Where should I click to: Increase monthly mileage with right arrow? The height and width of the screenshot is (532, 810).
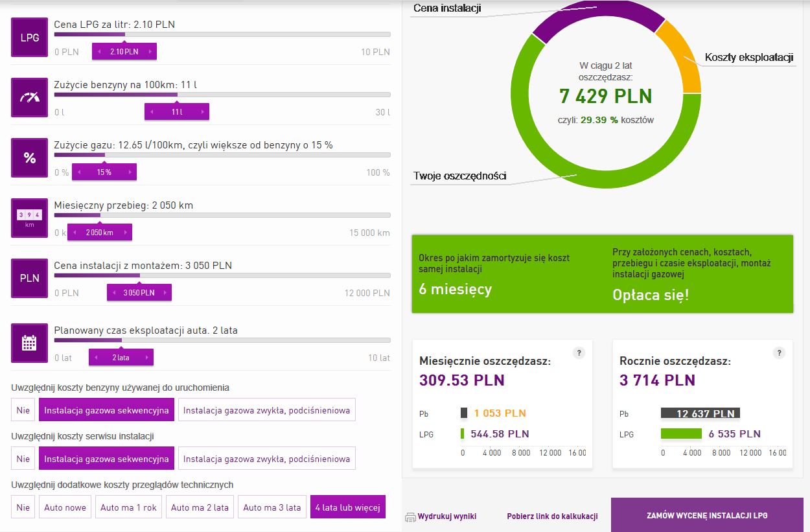coord(126,233)
